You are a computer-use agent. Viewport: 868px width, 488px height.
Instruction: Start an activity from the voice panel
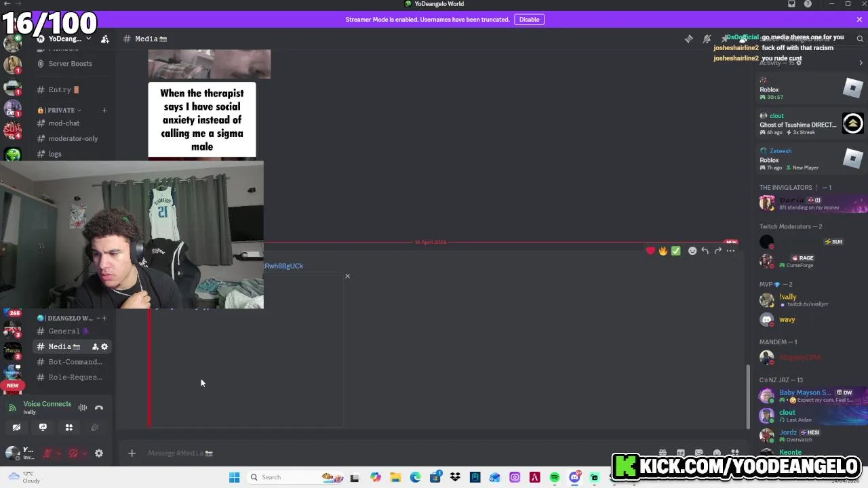pyautogui.click(x=68, y=428)
